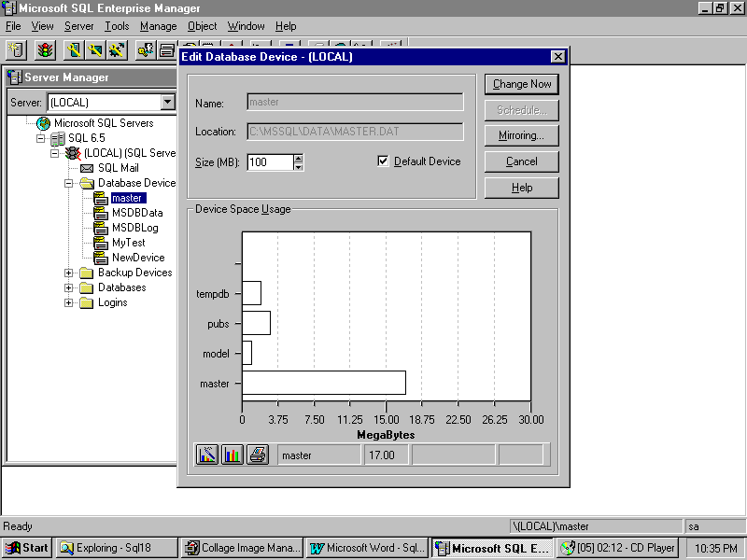Viewport: 747px width, 560px height.
Task: Click the Change Now button
Action: click(522, 84)
